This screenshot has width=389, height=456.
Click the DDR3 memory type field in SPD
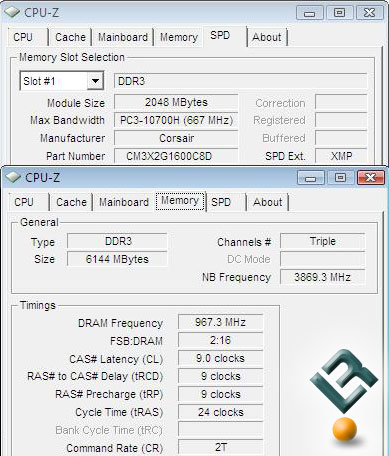point(240,81)
